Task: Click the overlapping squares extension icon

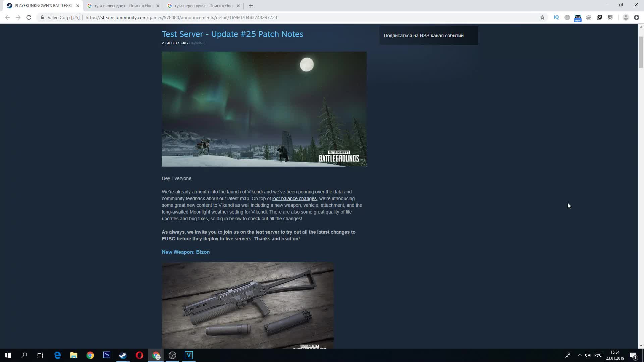Action: click(x=599, y=17)
